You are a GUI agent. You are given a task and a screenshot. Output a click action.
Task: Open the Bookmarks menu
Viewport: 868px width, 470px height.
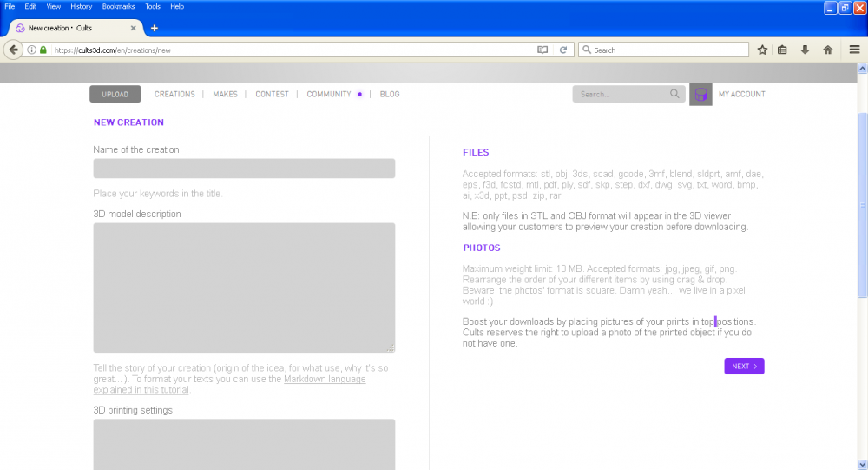118,7
